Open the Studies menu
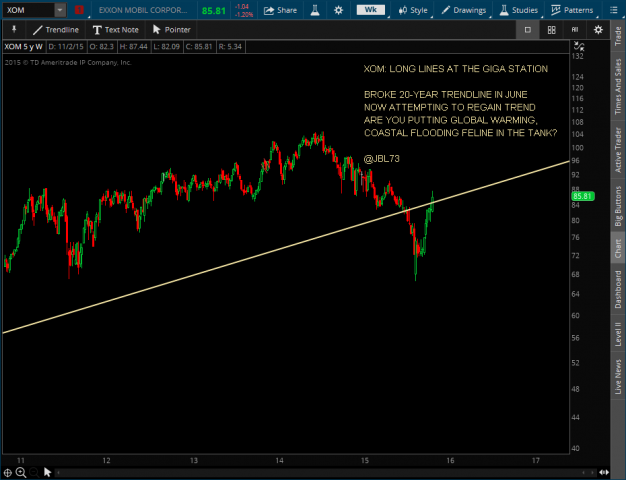The image size is (626, 480). click(x=519, y=10)
